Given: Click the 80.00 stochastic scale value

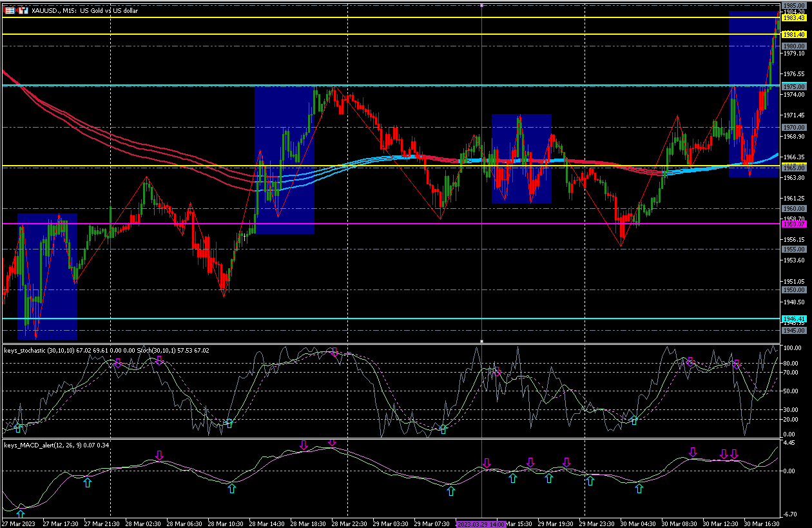Looking at the screenshot, I should click(x=791, y=363).
